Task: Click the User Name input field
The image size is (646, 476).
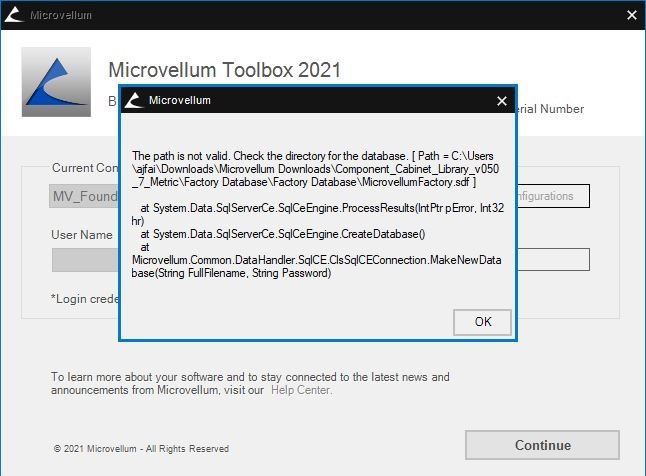Action: (x=85, y=260)
